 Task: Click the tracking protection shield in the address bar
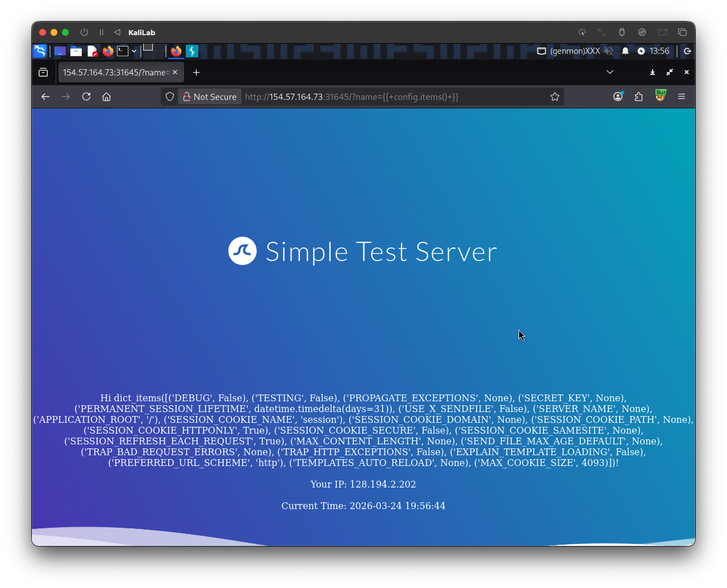[169, 96]
